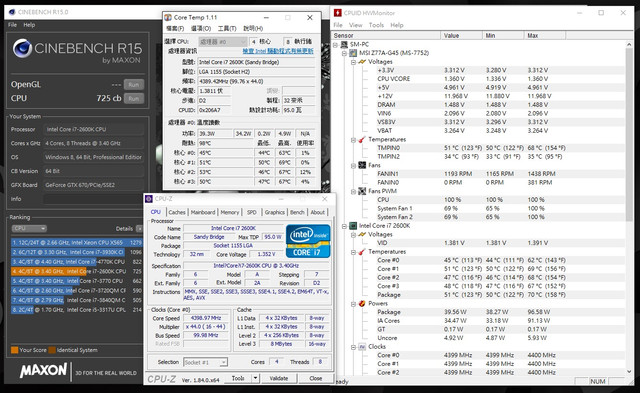Collapse the motherboard Voltages node
The image size is (640, 393).
coord(353,62)
